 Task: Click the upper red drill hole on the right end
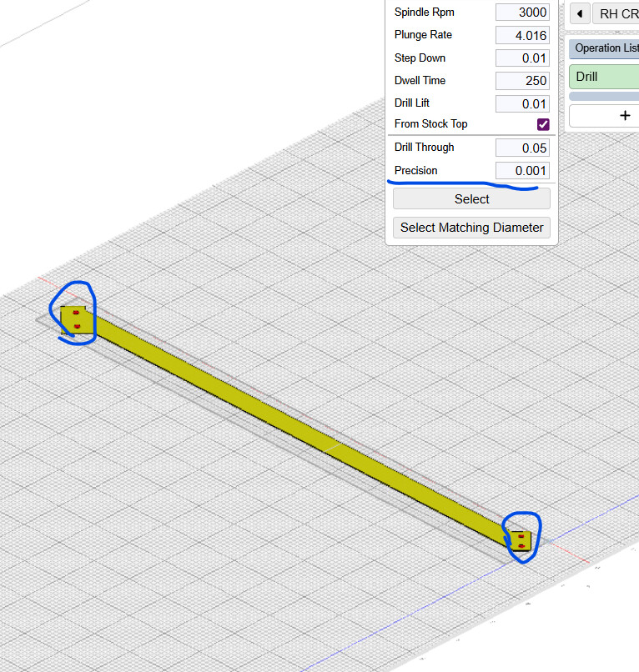point(521,536)
